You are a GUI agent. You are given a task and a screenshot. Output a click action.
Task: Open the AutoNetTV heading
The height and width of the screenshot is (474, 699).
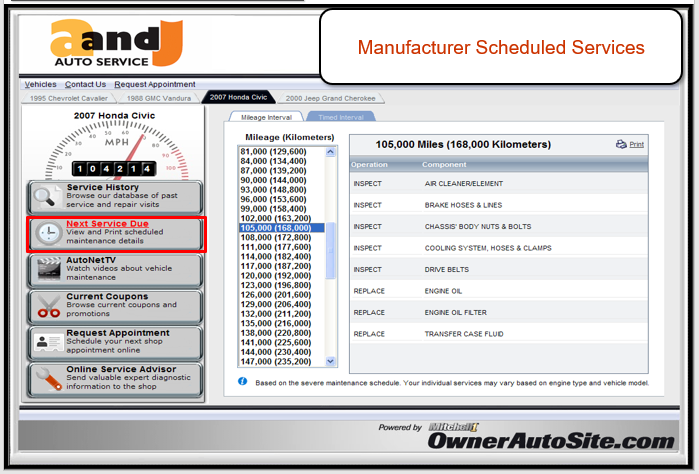point(91,260)
